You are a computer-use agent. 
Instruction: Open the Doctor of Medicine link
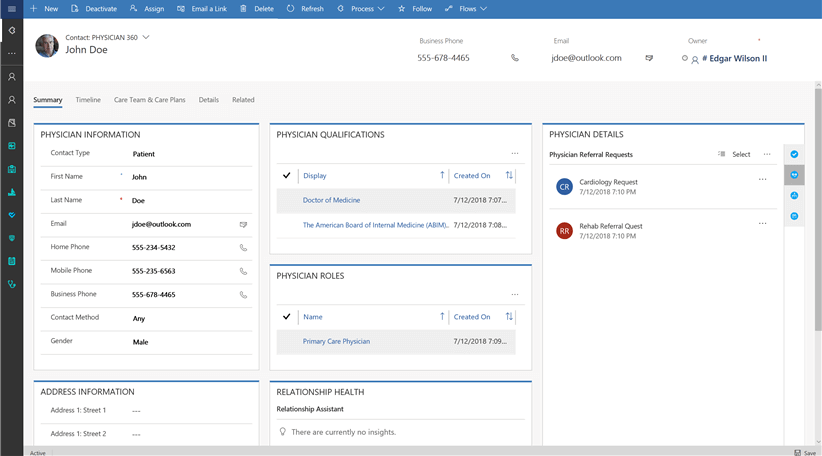[331, 200]
